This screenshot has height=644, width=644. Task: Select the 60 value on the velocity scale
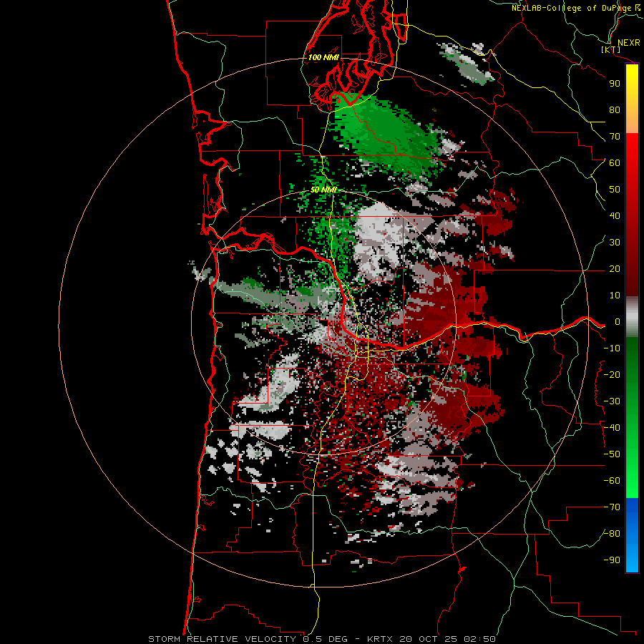615,162
